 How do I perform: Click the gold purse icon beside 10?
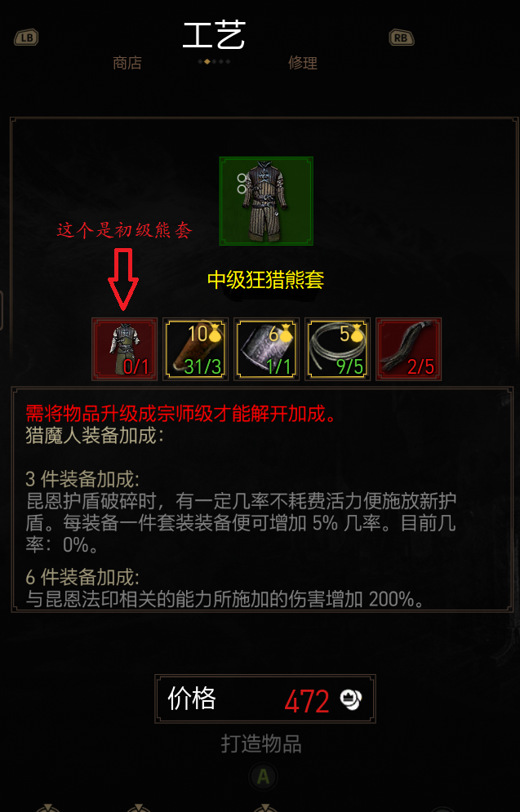tap(215, 335)
